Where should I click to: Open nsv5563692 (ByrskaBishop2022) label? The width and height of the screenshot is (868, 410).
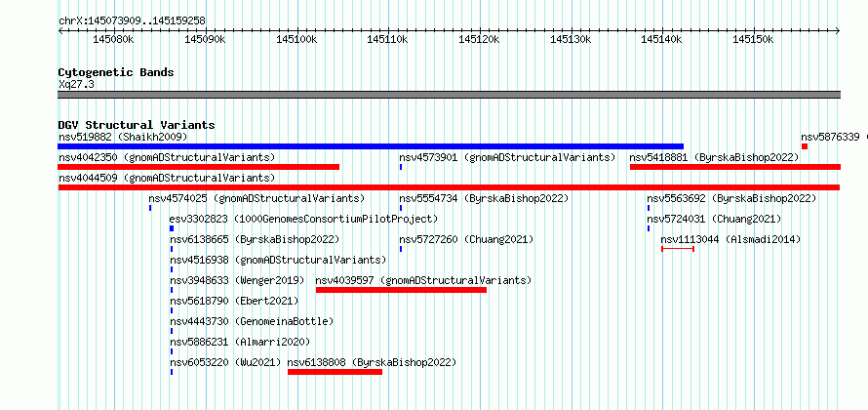(731, 198)
